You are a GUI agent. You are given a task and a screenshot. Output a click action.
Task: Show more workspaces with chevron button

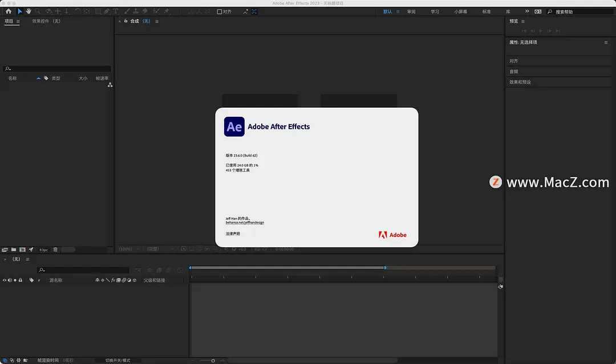(x=527, y=11)
